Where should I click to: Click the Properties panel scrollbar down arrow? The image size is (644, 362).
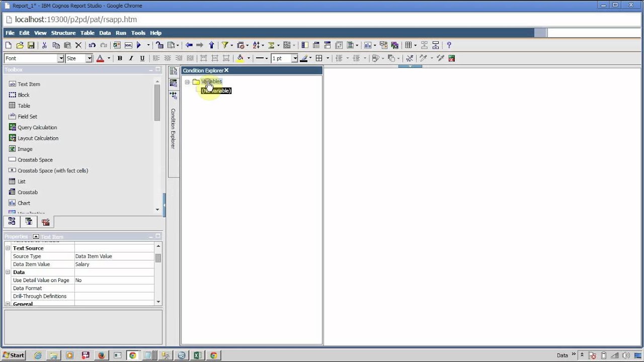pyautogui.click(x=158, y=302)
